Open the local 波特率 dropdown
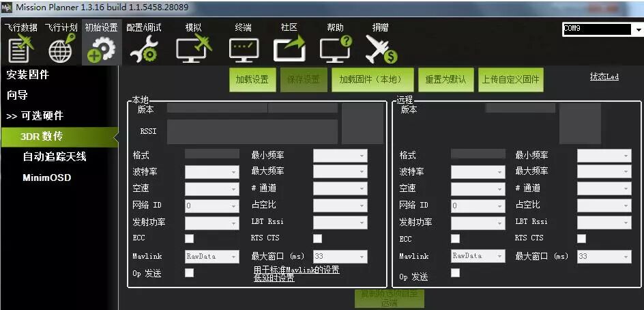 [212, 172]
